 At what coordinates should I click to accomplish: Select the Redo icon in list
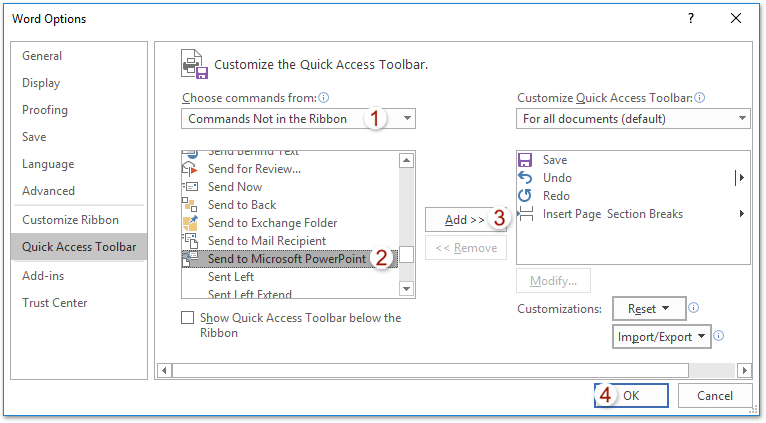coord(525,195)
